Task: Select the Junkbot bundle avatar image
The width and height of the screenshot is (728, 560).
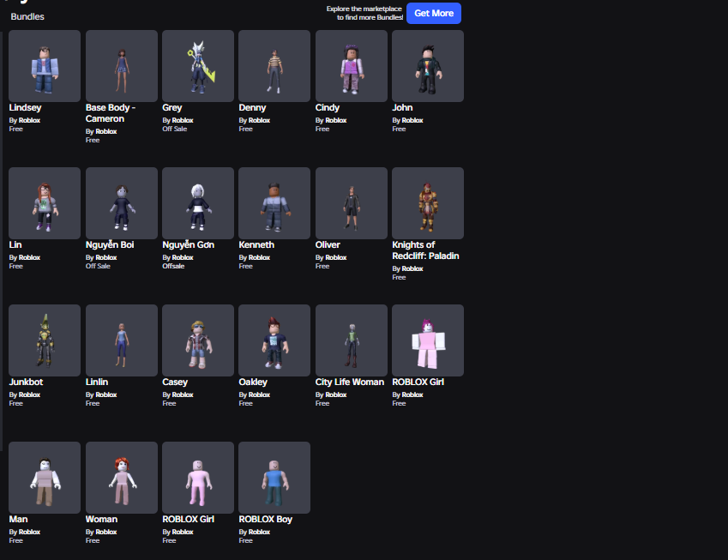Action: pos(45,340)
